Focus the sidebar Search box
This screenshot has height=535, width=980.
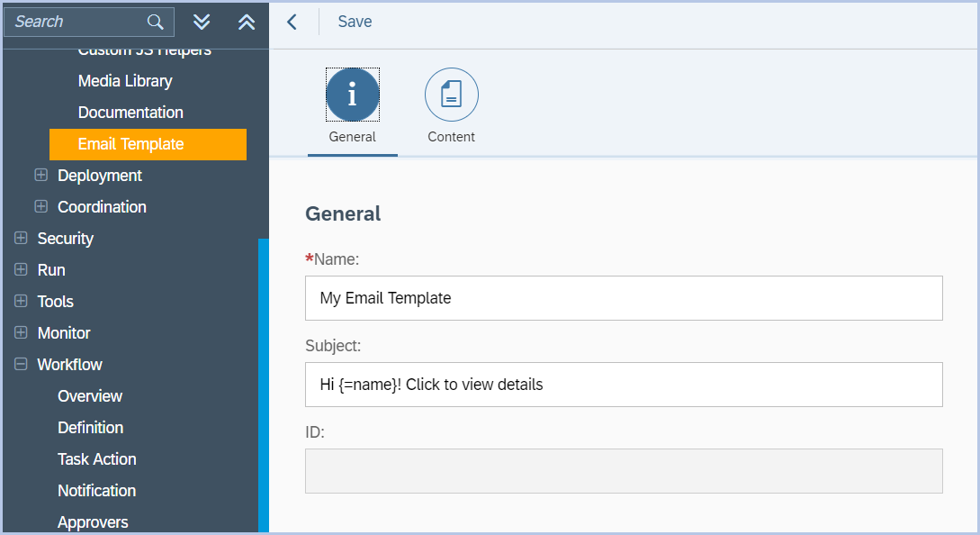76,22
